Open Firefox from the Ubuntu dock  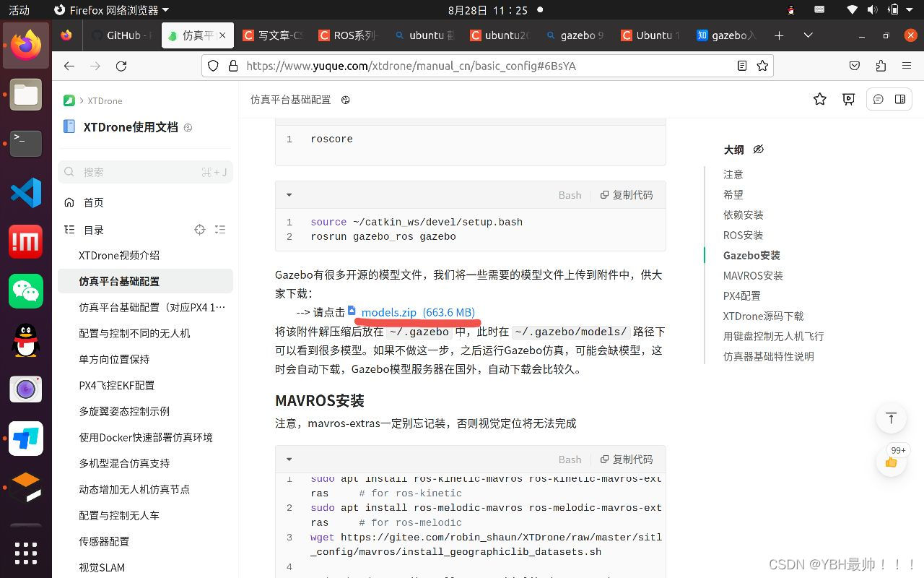coord(26,45)
